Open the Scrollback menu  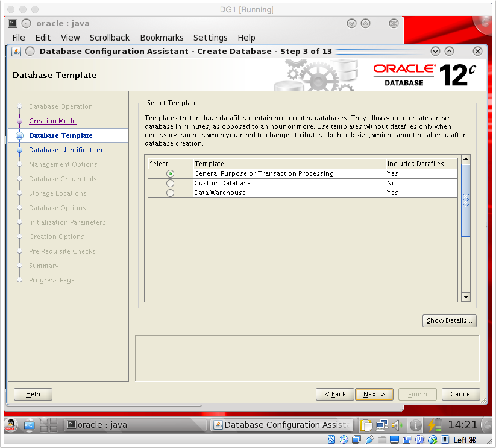(110, 38)
